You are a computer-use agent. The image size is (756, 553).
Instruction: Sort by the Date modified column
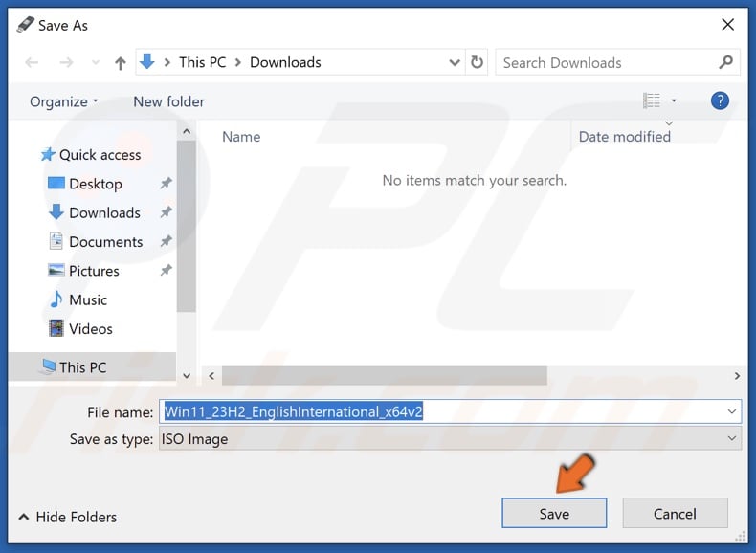(624, 137)
